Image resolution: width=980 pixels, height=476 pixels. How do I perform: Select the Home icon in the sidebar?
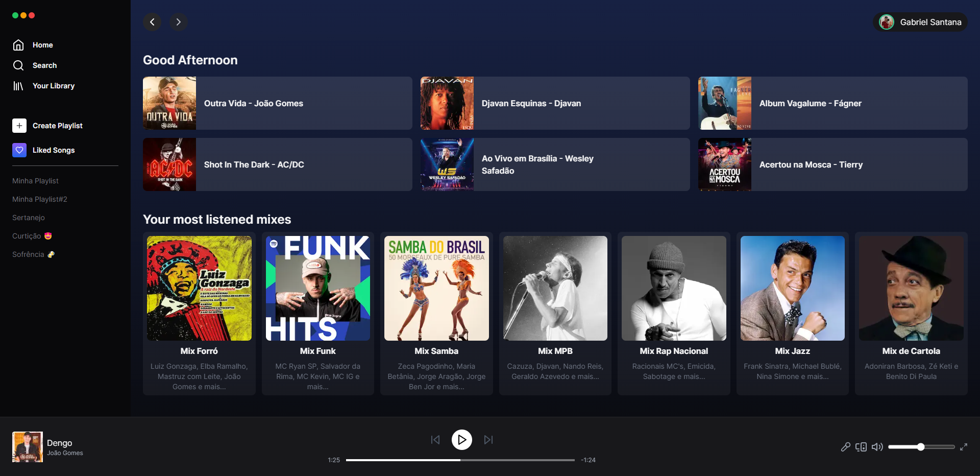[x=18, y=45]
